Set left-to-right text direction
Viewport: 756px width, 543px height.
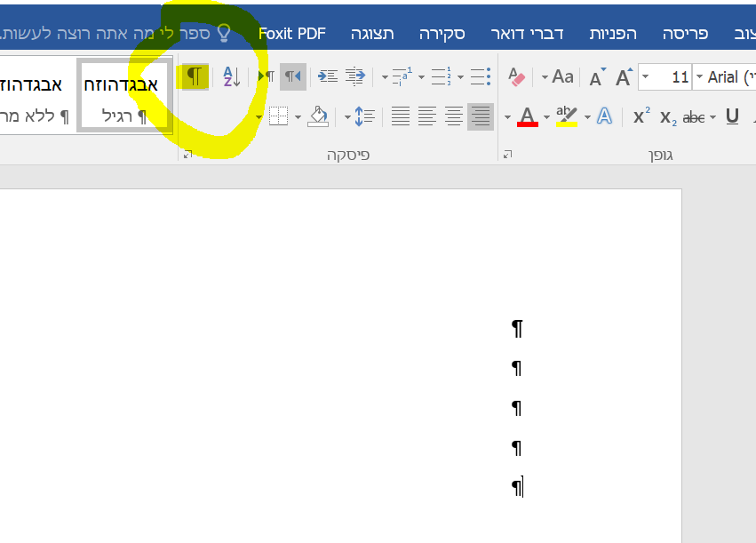click(x=267, y=76)
